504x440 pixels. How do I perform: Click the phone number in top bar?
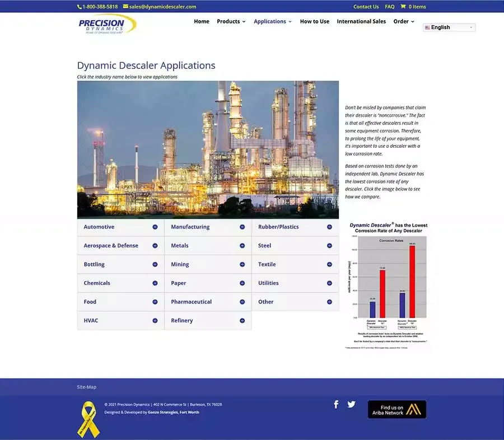coord(97,7)
